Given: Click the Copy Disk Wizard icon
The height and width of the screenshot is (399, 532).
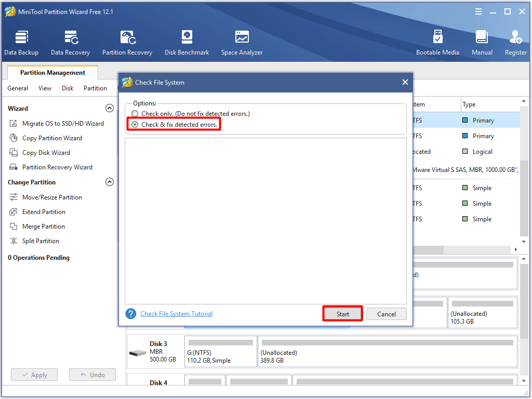Looking at the screenshot, I should pos(13,153).
